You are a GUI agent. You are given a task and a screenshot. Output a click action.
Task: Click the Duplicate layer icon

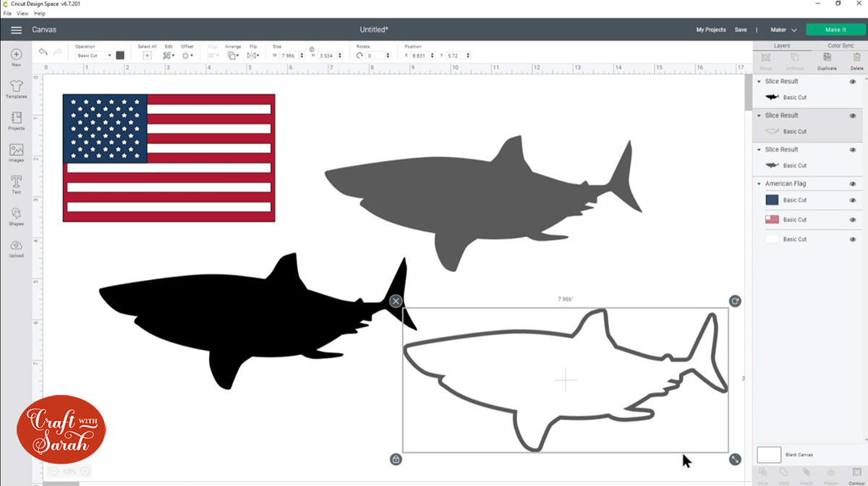click(x=827, y=60)
